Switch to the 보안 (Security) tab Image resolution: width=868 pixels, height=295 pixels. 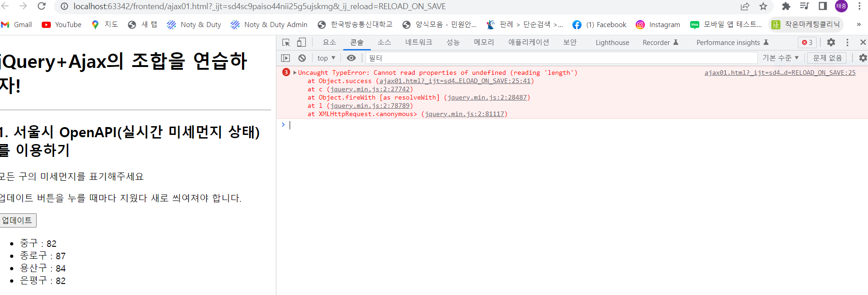570,43
